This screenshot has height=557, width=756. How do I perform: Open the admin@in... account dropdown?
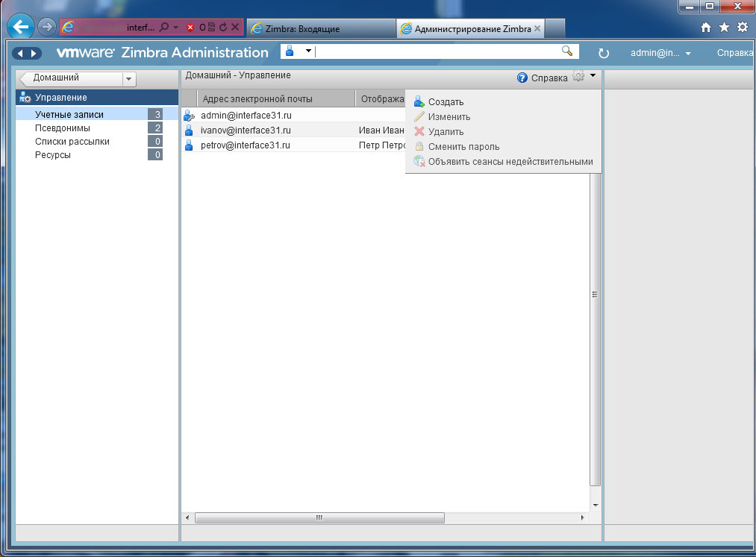coord(688,54)
